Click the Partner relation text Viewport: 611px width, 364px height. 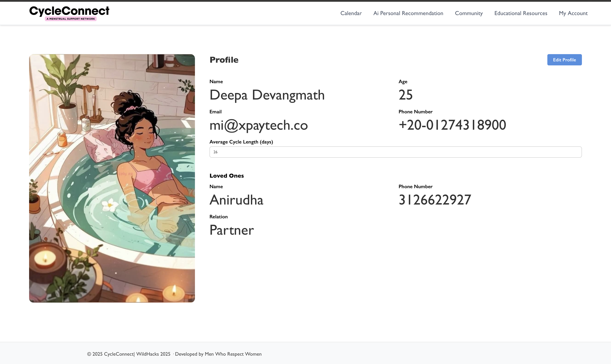232,230
